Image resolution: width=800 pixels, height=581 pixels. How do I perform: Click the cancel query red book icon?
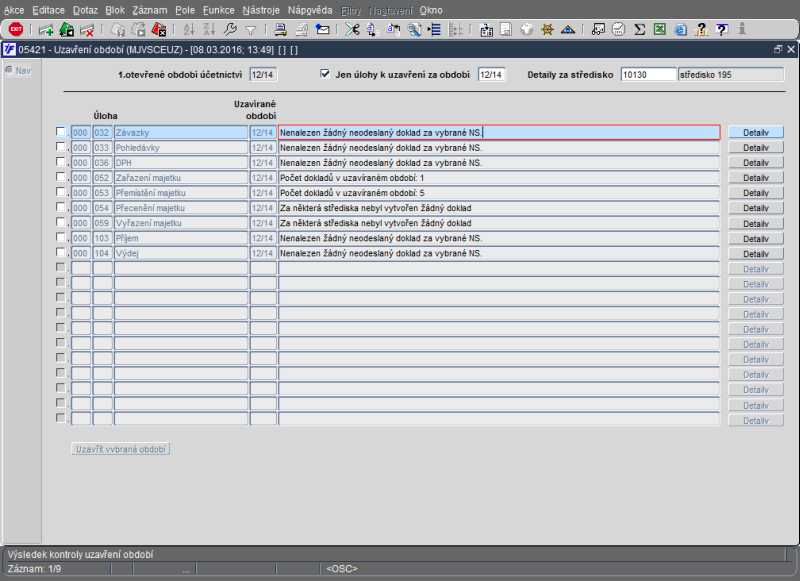(159, 30)
